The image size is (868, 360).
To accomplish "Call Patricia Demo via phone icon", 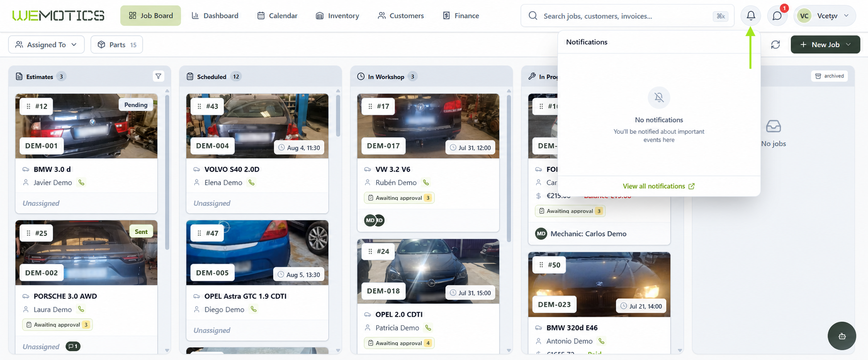I will coord(428,327).
